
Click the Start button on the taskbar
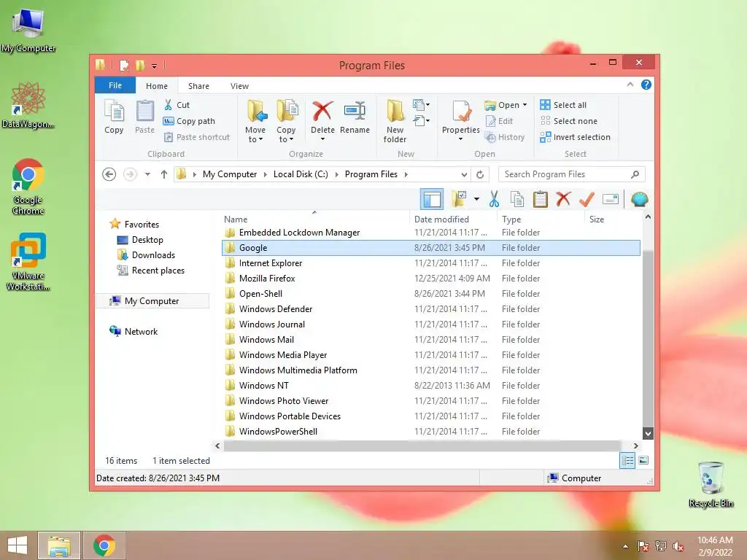pos(18,545)
